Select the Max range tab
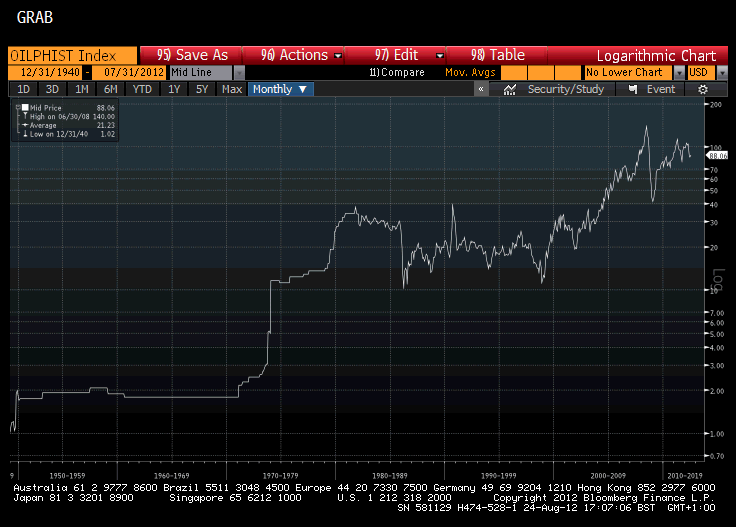Viewport: 736px width, 527px height. [x=232, y=89]
